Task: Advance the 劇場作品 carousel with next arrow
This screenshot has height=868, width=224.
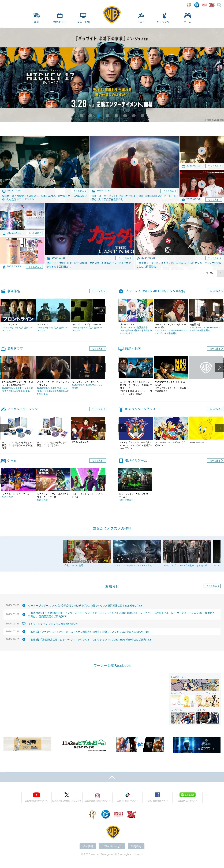Action: pyautogui.click(x=102, y=310)
